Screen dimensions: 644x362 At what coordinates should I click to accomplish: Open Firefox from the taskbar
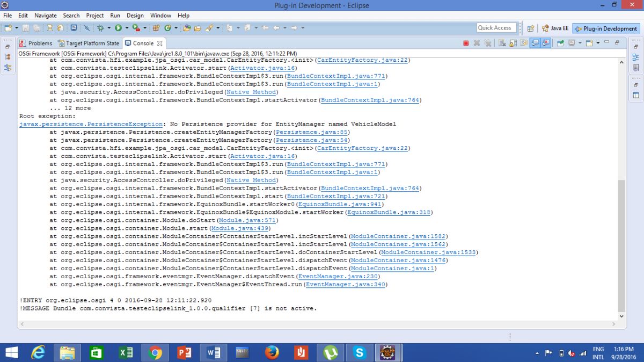pyautogui.click(x=272, y=352)
